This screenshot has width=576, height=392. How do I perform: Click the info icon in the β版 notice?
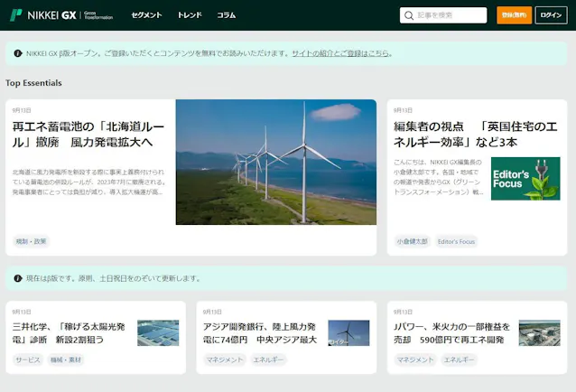coord(18,278)
